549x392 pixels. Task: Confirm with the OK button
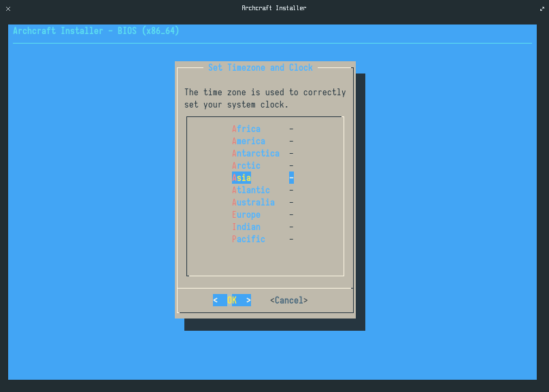232,300
